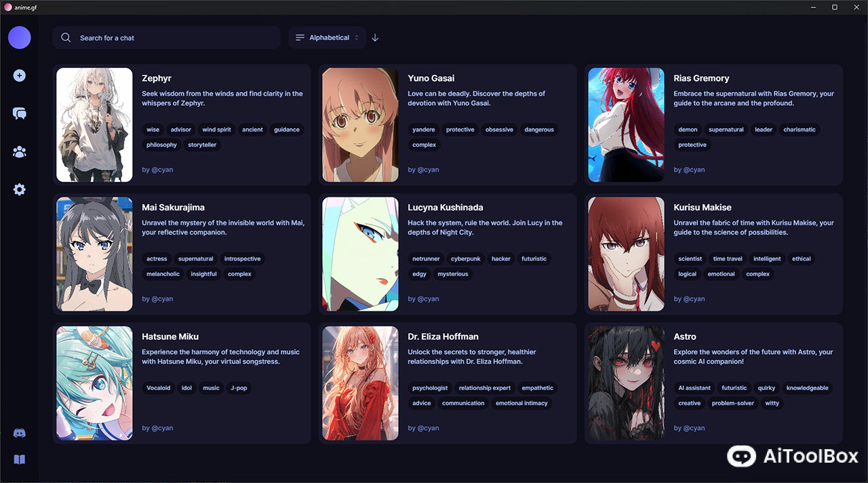Click the 'problem-solver' tag on Astro
This screenshot has width=868, height=483.
(x=733, y=403)
